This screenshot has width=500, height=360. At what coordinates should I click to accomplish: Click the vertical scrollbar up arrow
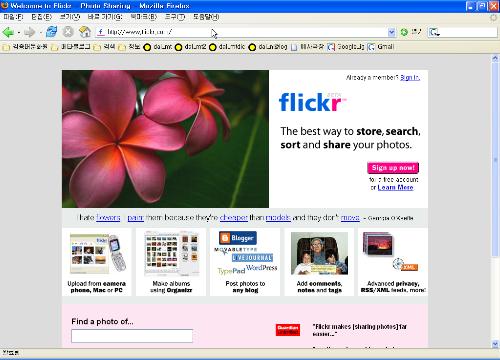pyautogui.click(x=495, y=59)
